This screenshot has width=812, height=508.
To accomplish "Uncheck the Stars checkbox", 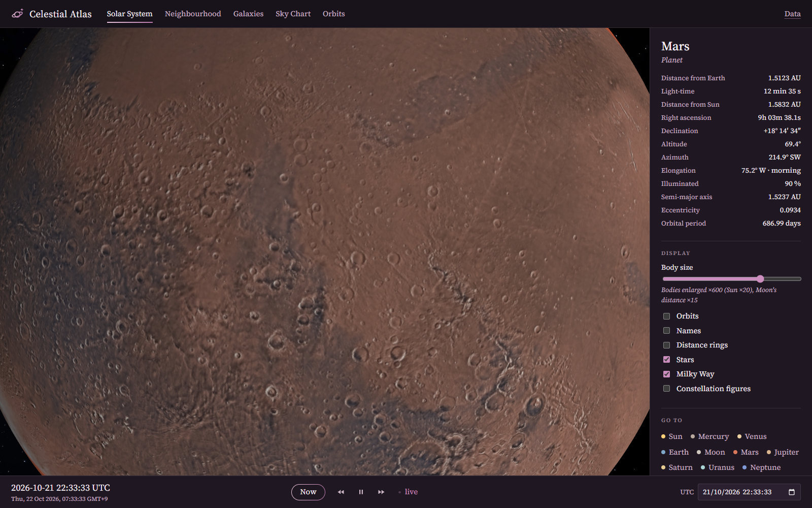I will tap(666, 360).
